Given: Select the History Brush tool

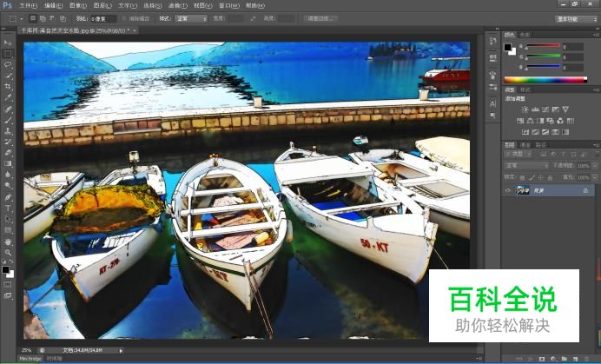Looking at the screenshot, I should pyautogui.click(x=8, y=142).
